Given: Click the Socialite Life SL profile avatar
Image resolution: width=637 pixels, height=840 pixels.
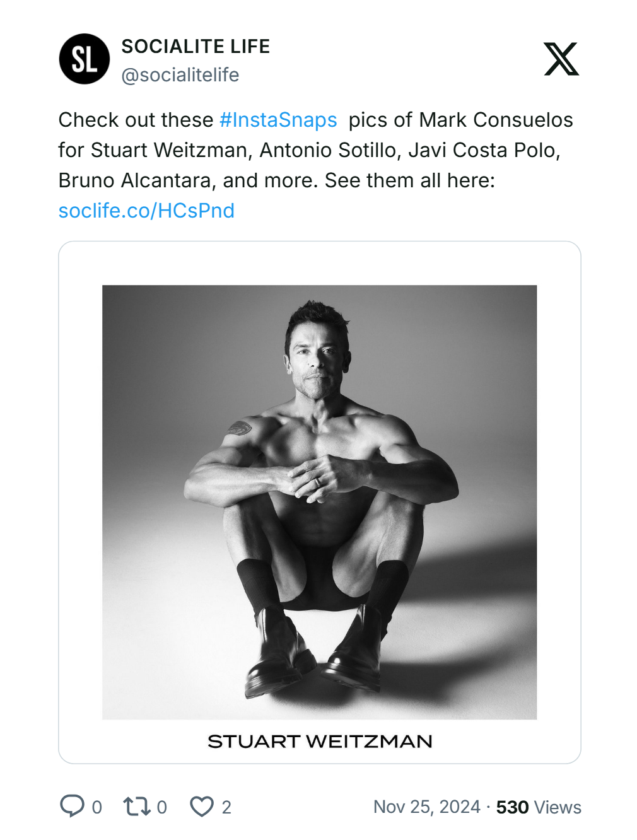Looking at the screenshot, I should (x=84, y=59).
